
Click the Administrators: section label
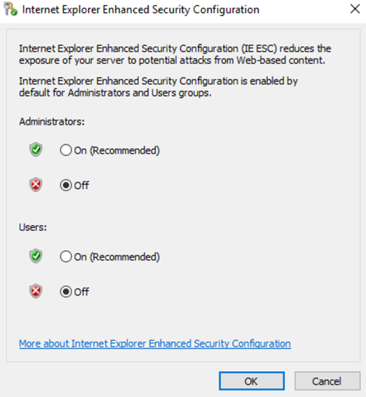click(52, 122)
